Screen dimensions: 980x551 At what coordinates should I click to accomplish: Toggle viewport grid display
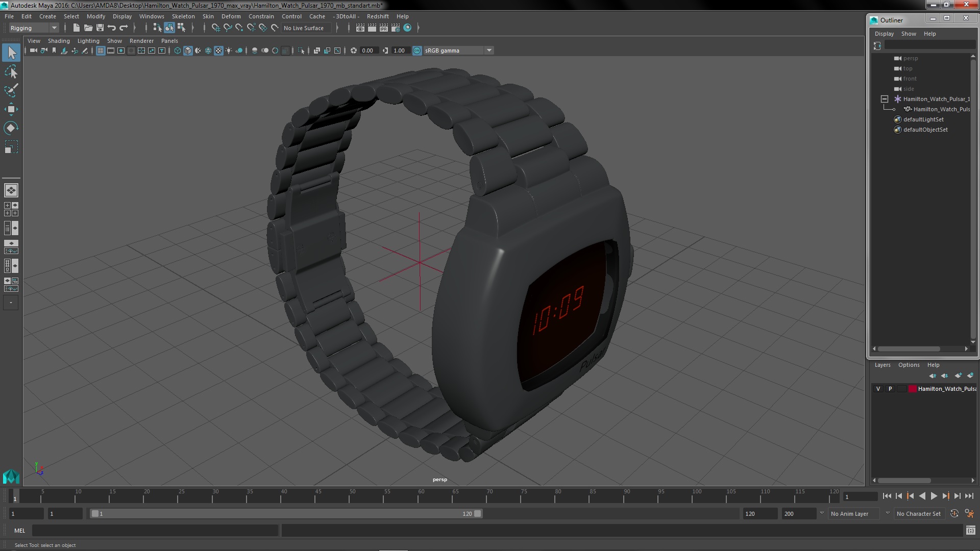[x=101, y=51]
